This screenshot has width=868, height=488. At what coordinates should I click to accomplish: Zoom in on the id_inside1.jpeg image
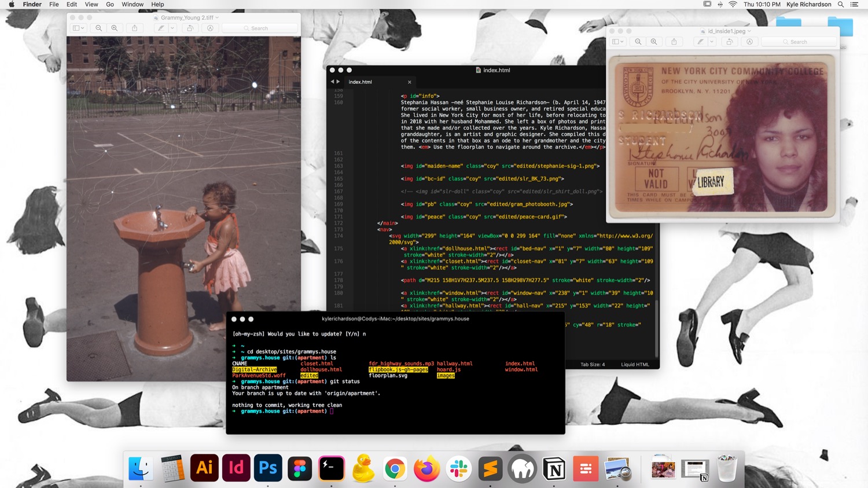(x=654, y=42)
